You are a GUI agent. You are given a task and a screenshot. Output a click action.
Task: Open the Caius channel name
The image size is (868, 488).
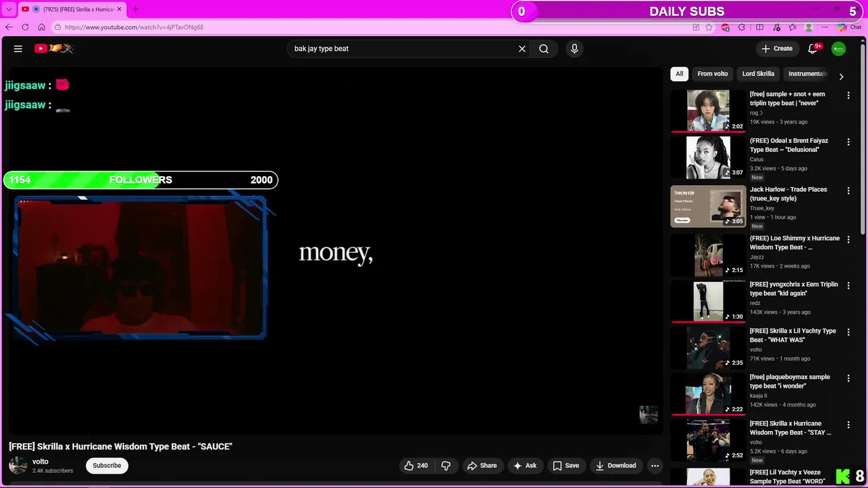pyautogui.click(x=757, y=159)
